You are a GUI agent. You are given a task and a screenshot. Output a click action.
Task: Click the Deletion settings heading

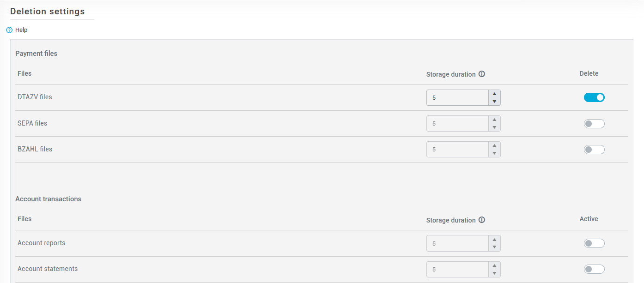[x=48, y=12]
